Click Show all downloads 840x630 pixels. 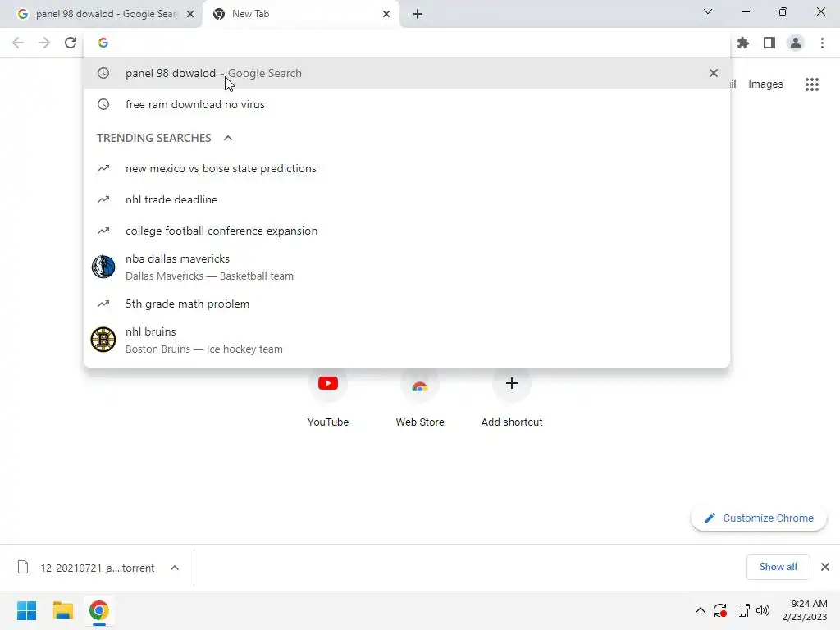point(778,567)
